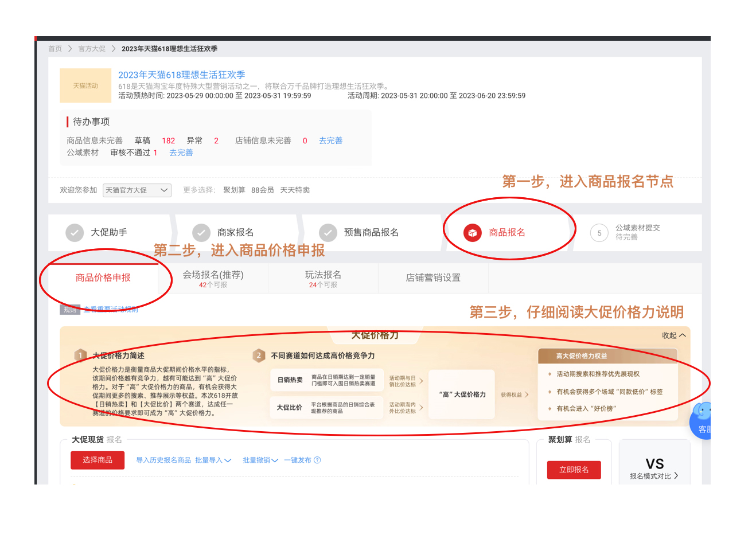Click the 商家报名 checkmark icon
This screenshot has width=756, height=547.
201,233
